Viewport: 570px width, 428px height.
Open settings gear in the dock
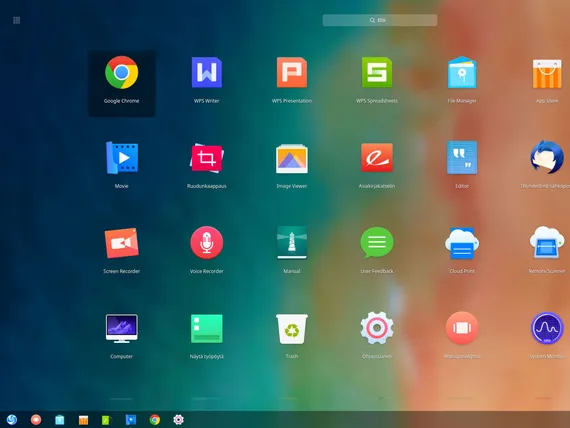178,420
